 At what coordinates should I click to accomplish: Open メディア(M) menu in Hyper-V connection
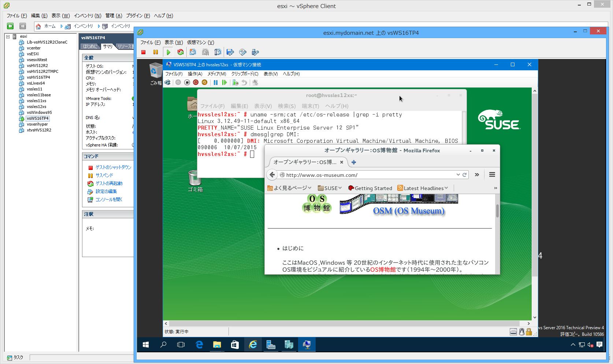[217, 74]
